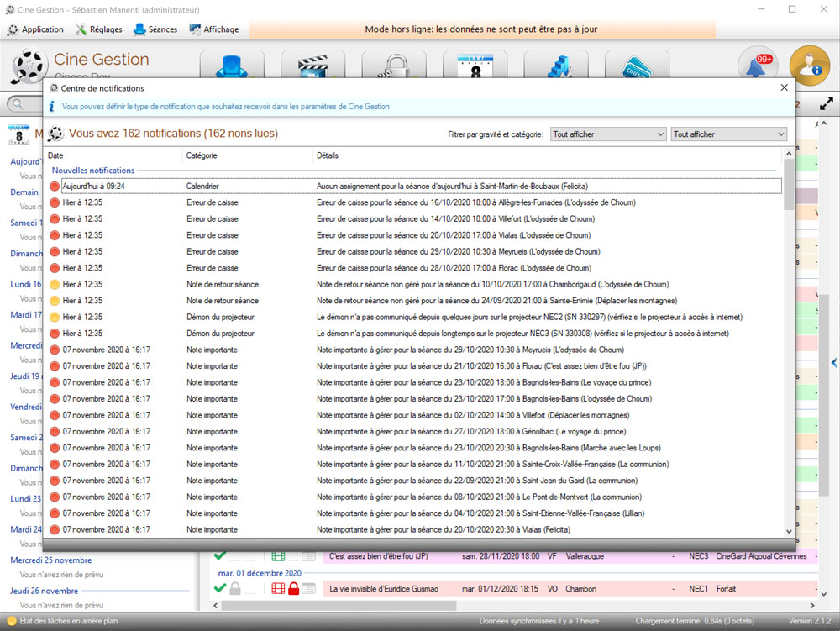The height and width of the screenshot is (631, 840).
Task: Select the Vialas 20/10/2020 17:00 caisse error
Action: click(x=415, y=236)
